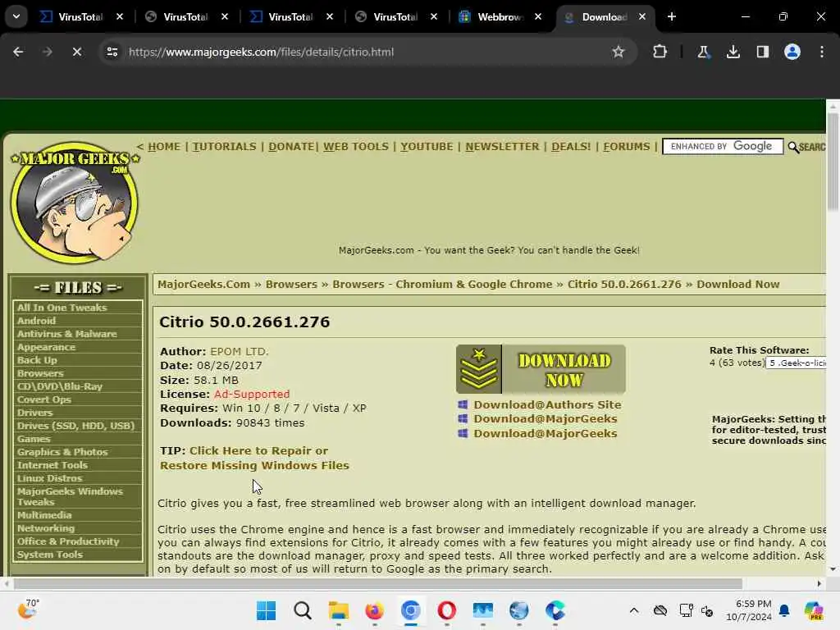Open taskbar Search icon

point(303,610)
